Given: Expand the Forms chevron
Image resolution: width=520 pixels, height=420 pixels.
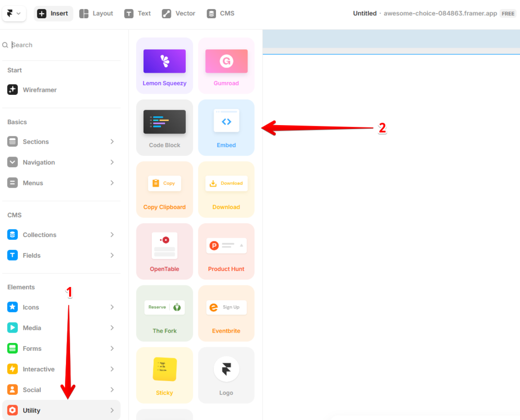Looking at the screenshot, I should [112, 348].
